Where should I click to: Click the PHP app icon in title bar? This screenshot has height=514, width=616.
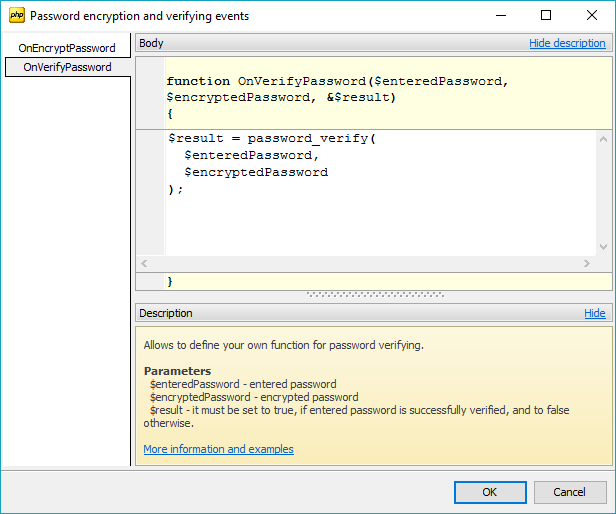point(17,16)
